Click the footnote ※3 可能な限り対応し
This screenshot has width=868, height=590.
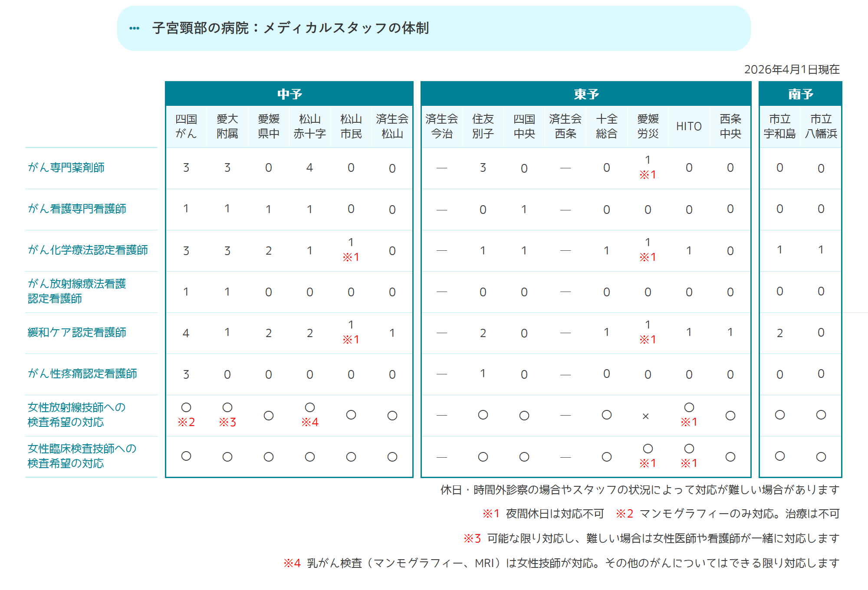[651, 538]
